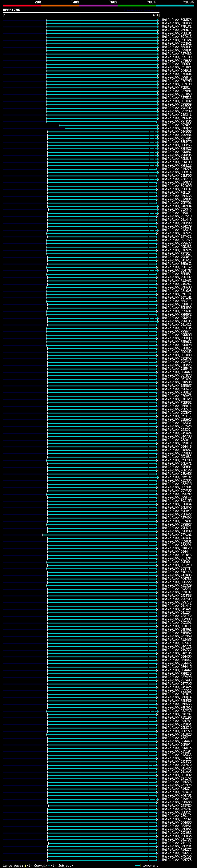Screen dimensions: 197x868
Task: Select the UniRef100_A9PHD4 label
Action: tap(176, 467)
